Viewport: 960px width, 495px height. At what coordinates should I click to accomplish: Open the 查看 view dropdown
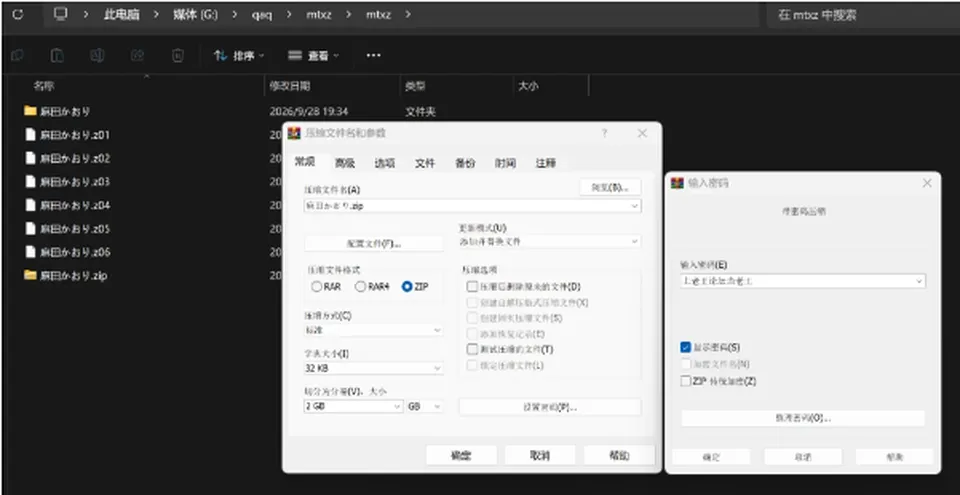pos(313,56)
